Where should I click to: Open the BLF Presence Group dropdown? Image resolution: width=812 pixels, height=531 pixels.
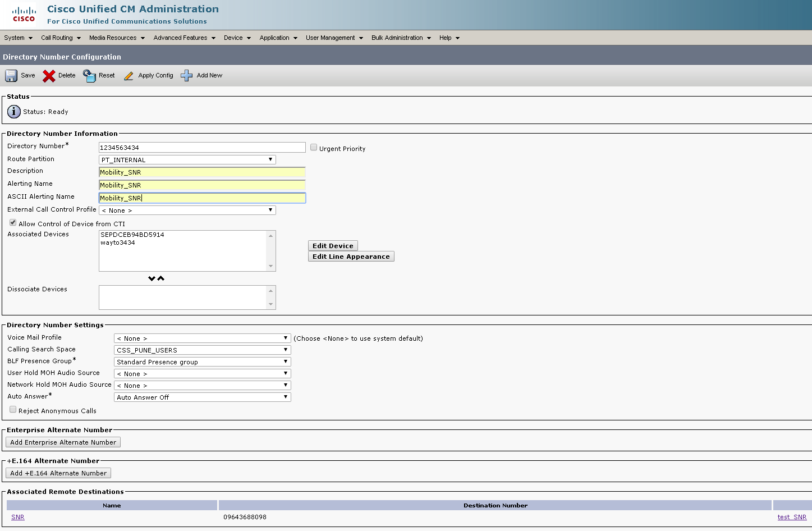[203, 362]
